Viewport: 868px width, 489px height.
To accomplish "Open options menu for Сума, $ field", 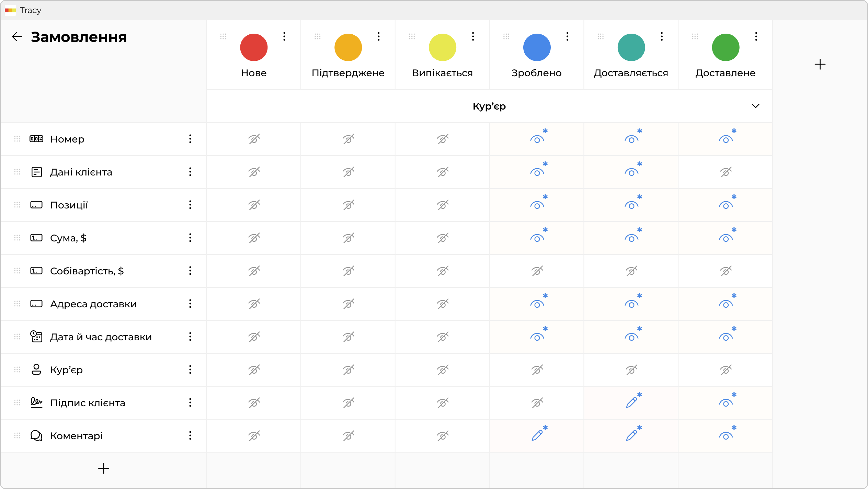I will coord(190,238).
